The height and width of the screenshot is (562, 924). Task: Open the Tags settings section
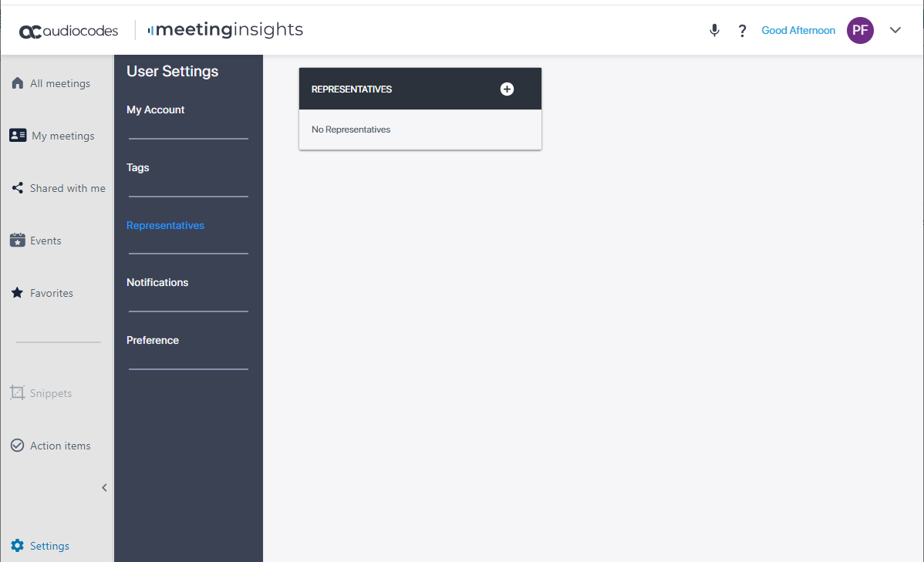(138, 168)
